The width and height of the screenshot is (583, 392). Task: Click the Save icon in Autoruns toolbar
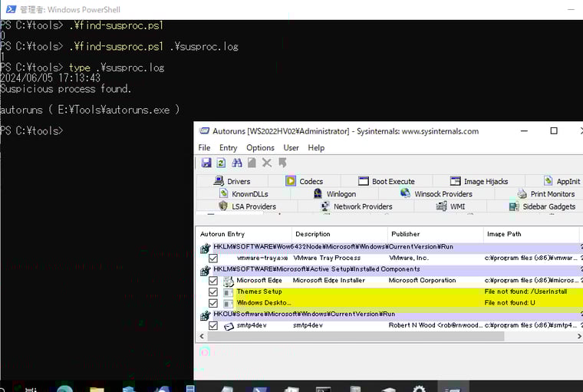(206, 163)
